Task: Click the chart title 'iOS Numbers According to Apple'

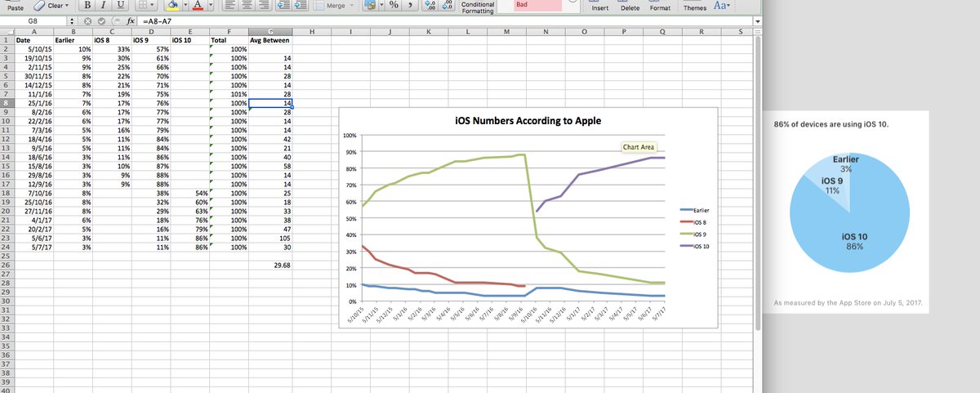Action: coord(527,120)
